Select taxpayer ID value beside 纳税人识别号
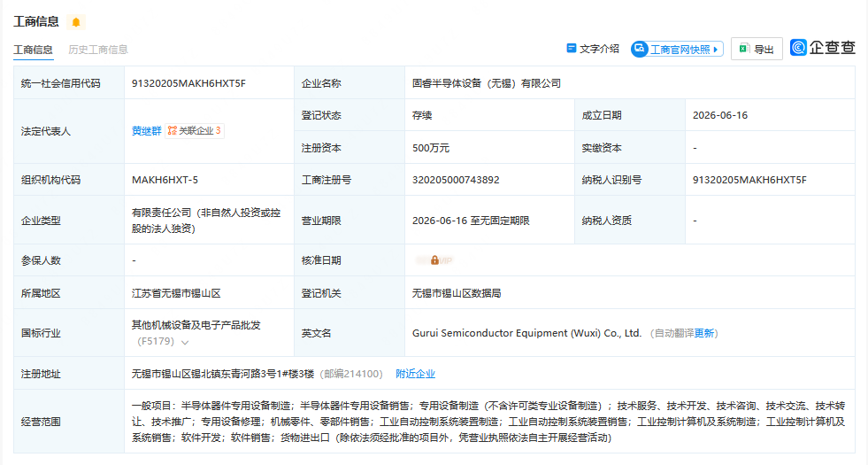Viewport: 868px width, 465px height. click(749, 180)
